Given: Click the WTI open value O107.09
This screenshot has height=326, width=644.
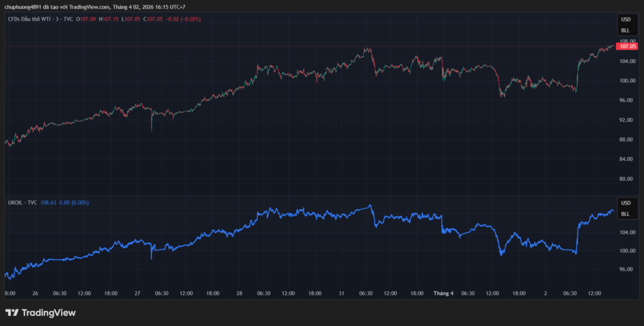Looking at the screenshot, I should pos(86,19).
